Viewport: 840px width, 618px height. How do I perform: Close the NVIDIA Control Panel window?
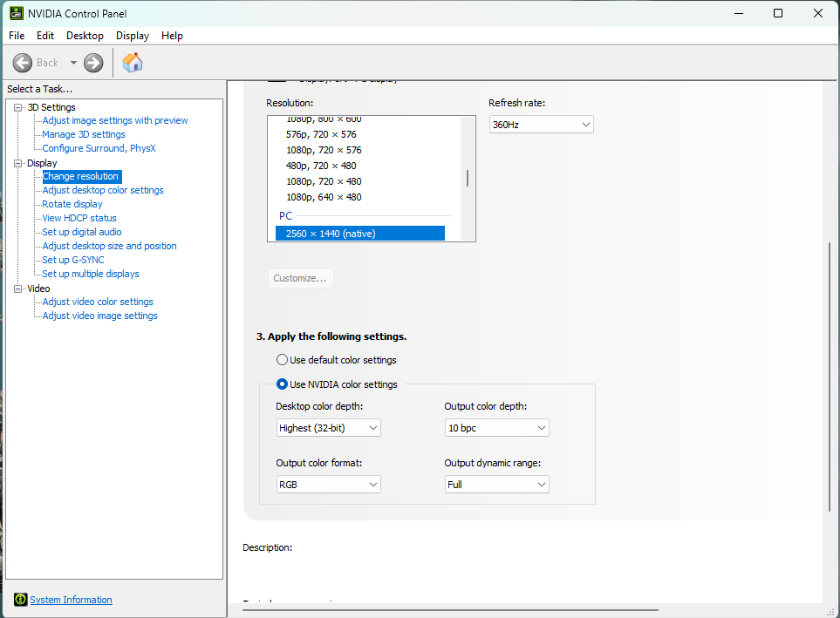(817, 13)
